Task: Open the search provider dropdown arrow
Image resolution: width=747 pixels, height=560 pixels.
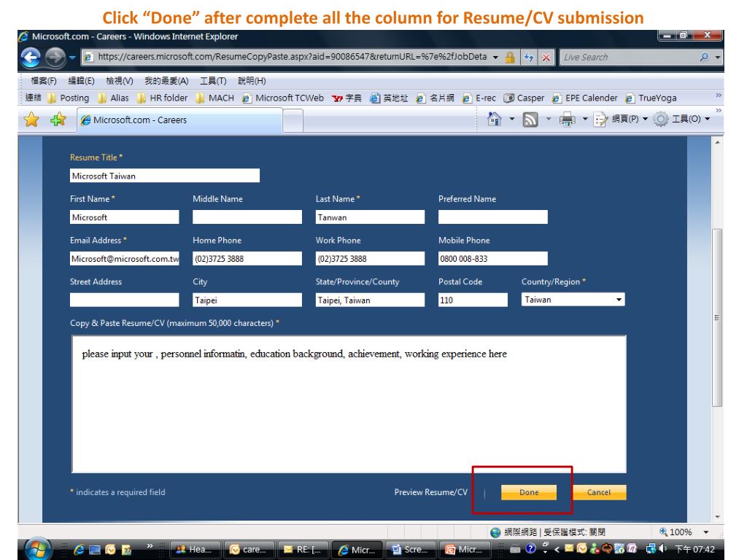Action: click(718, 57)
